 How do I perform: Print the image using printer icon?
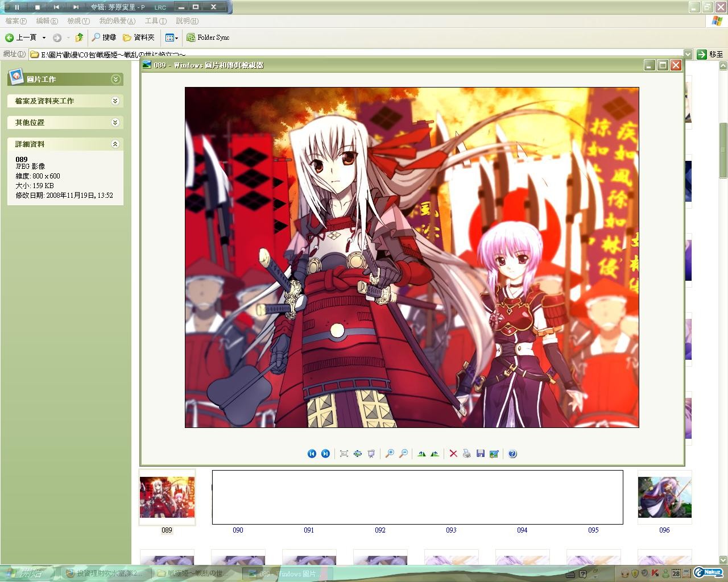[467, 454]
